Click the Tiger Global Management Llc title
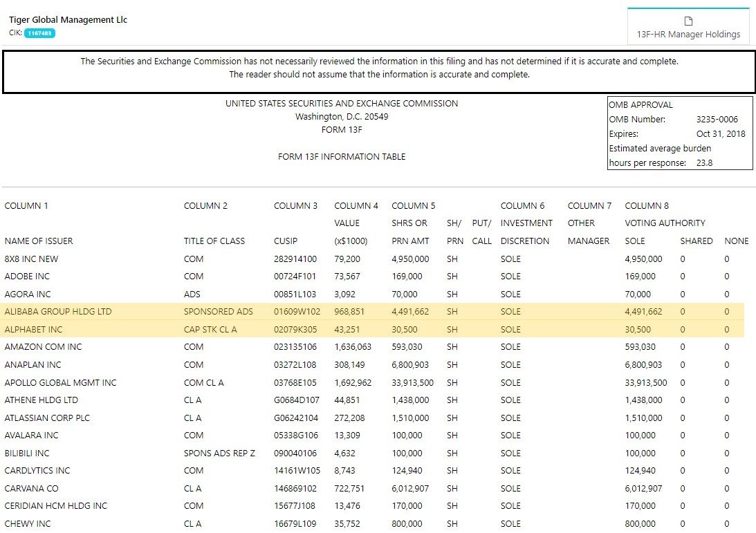This screenshot has height=533, width=756. click(68, 19)
